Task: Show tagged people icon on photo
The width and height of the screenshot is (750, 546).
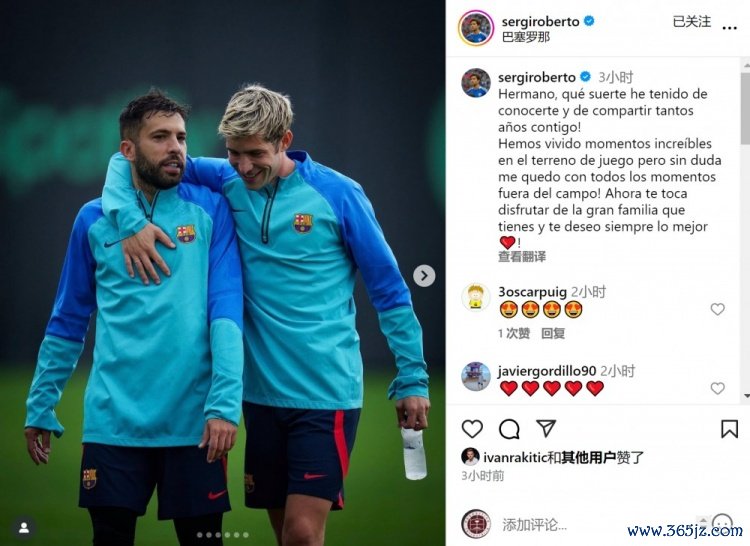Action: [24, 528]
